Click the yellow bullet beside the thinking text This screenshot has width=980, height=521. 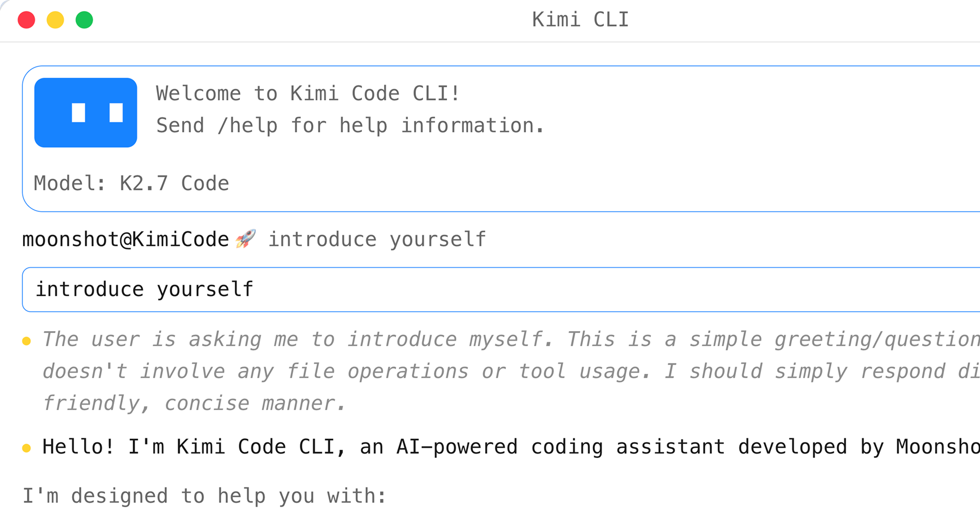(x=27, y=341)
